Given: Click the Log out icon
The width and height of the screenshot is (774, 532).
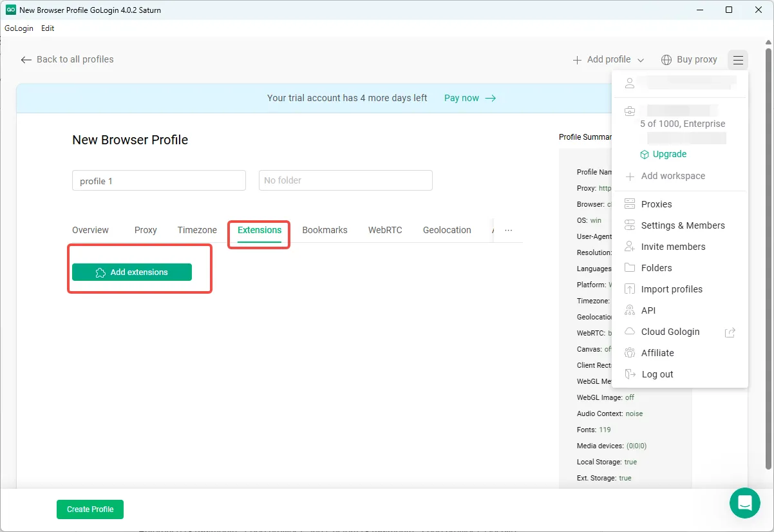Looking at the screenshot, I should [x=630, y=374].
